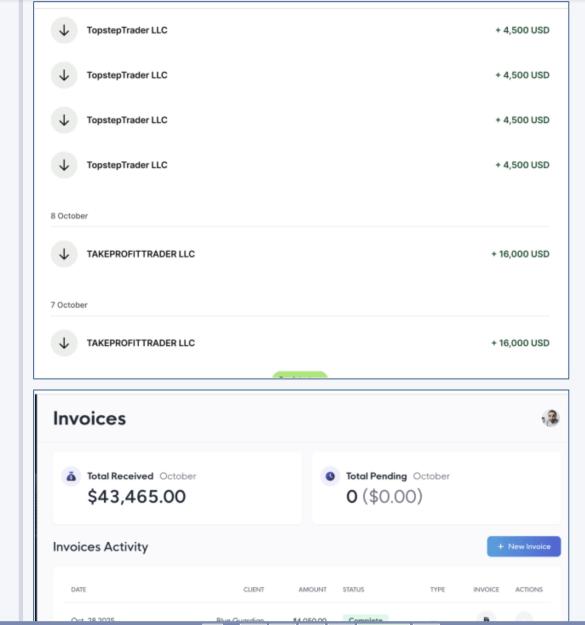Sort invoices by the AMOUNT column header

click(312, 590)
